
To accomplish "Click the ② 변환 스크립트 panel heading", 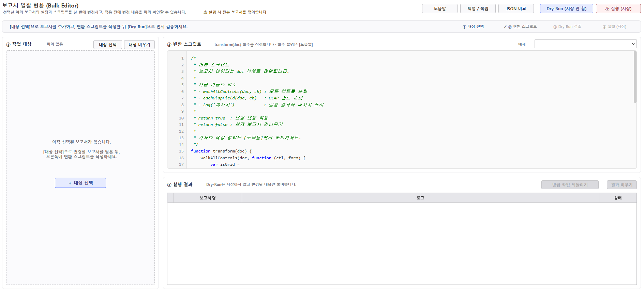I will click(184, 44).
